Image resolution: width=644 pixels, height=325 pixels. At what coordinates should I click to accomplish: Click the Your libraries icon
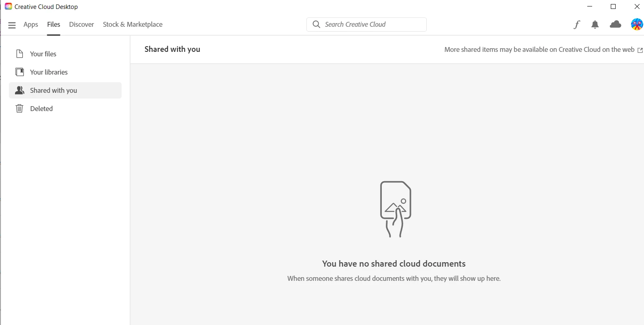[x=19, y=72]
